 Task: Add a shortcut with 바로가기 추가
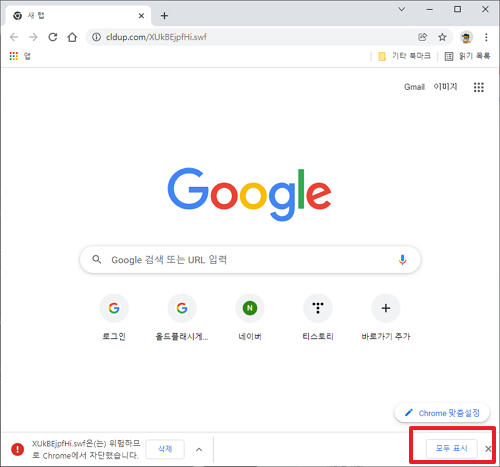click(386, 317)
